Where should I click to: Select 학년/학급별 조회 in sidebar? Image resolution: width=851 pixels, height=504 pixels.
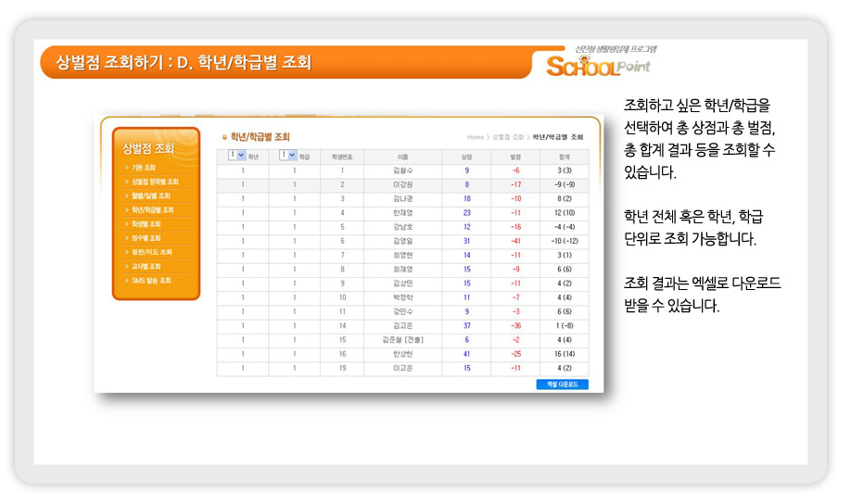tap(152, 209)
